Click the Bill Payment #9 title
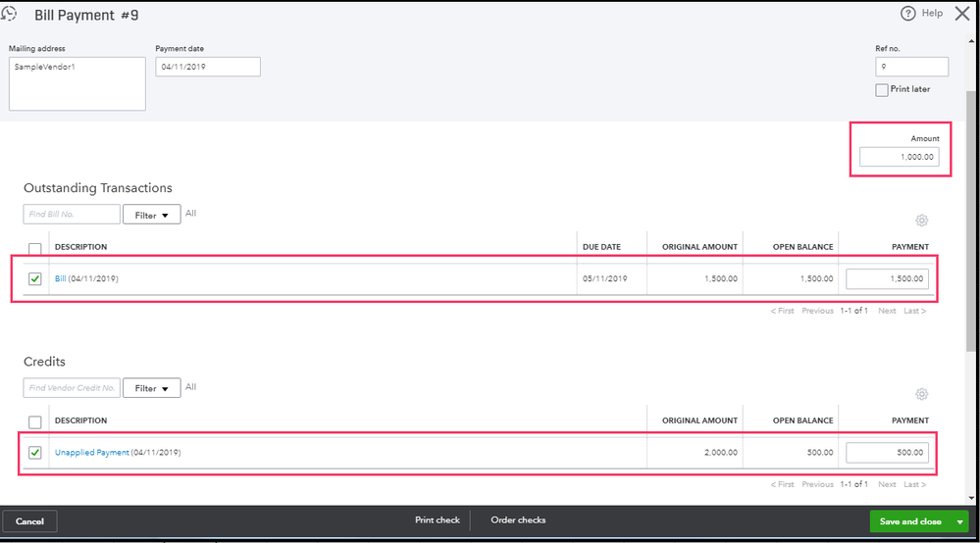The width and height of the screenshot is (980, 543). 86,15
